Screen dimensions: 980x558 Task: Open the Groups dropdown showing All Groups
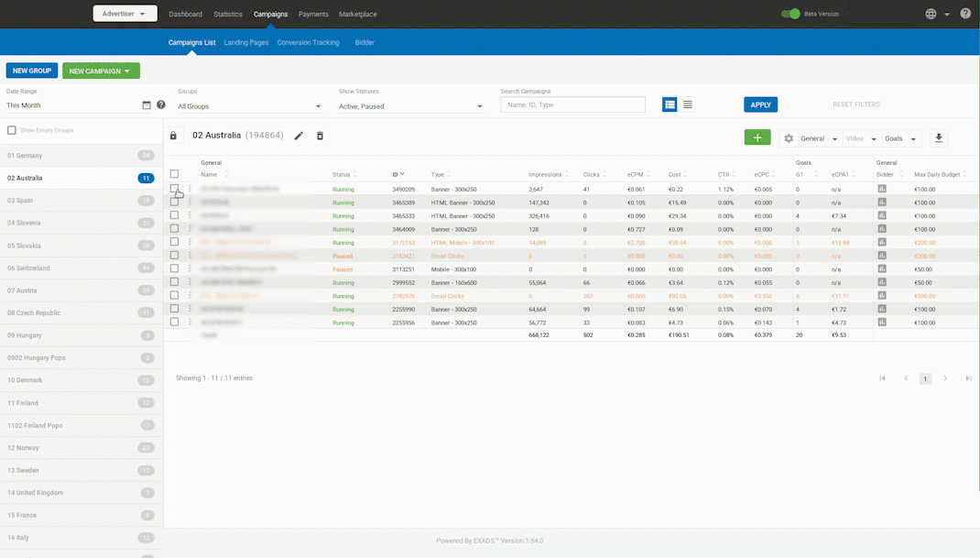coord(247,106)
